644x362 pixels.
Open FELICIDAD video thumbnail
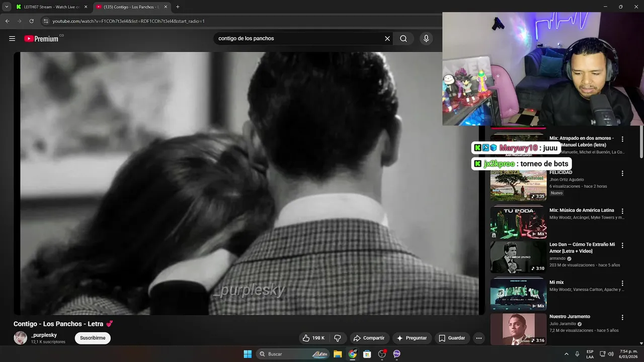pyautogui.click(x=518, y=186)
